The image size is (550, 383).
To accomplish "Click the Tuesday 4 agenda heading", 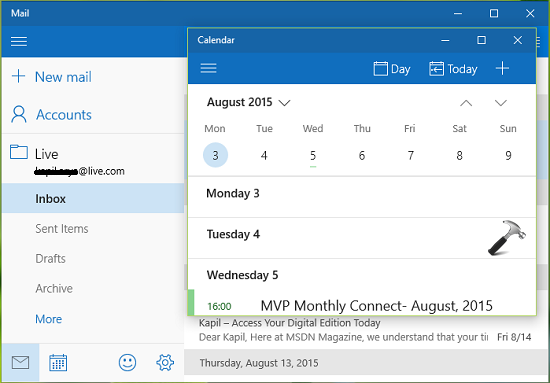I will (233, 234).
